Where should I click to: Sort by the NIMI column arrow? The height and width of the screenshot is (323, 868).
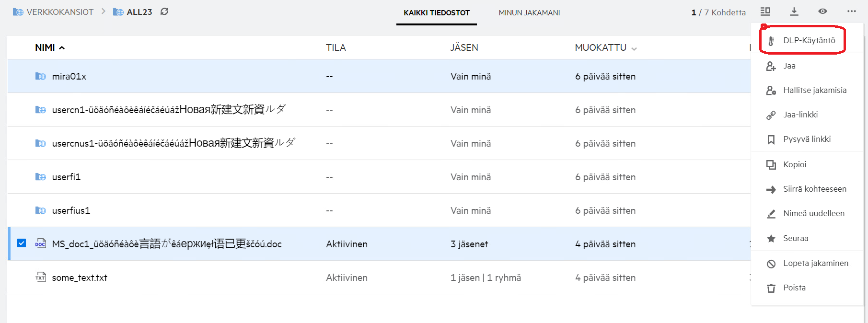62,48
